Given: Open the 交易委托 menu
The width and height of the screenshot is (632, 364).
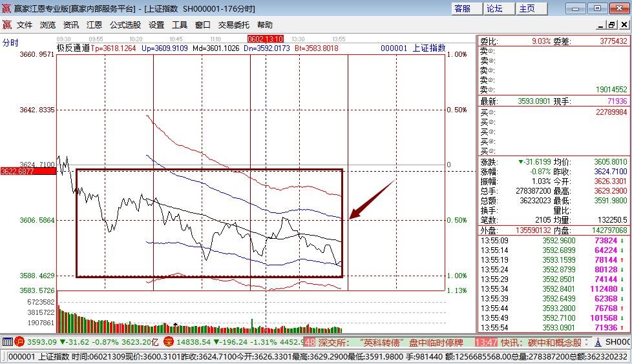Looking at the screenshot, I should click(234, 25).
